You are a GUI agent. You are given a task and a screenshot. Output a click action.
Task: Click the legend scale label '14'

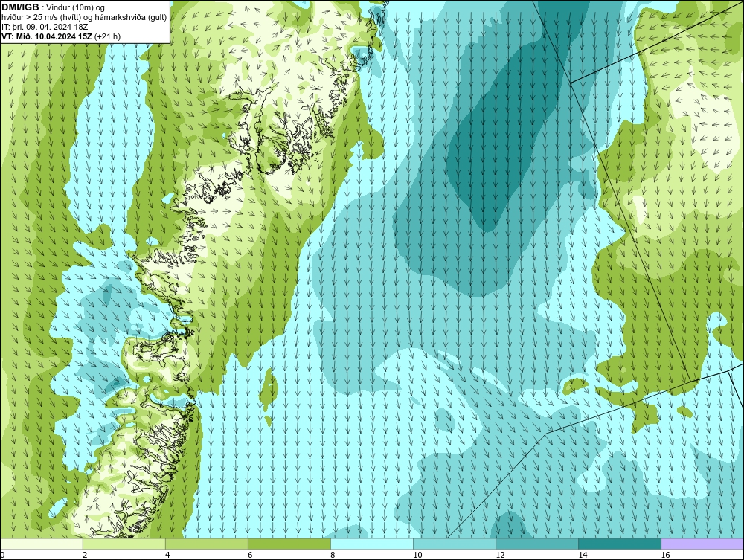coord(583,555)
